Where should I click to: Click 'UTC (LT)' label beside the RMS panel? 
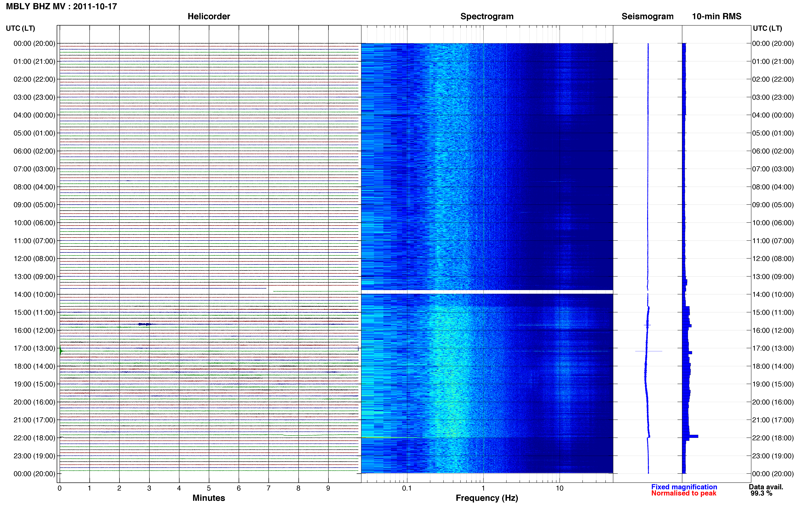[767, 28]
